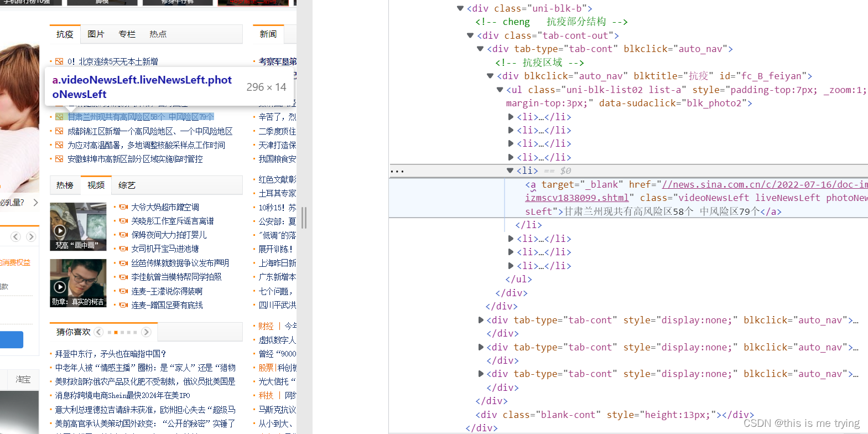Open 安徽蚌埠市高新区 temporary control headline
The image size is (868, 434).
tap(135, 159)
